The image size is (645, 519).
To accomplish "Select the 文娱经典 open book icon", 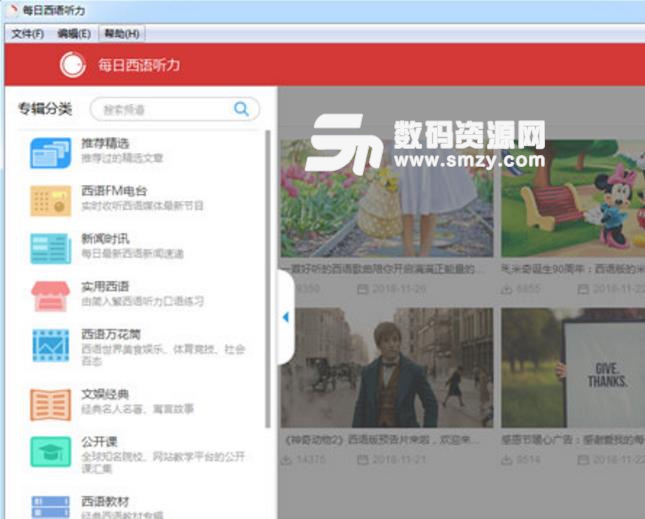I will pyautogui.click(x=51, y=405).
